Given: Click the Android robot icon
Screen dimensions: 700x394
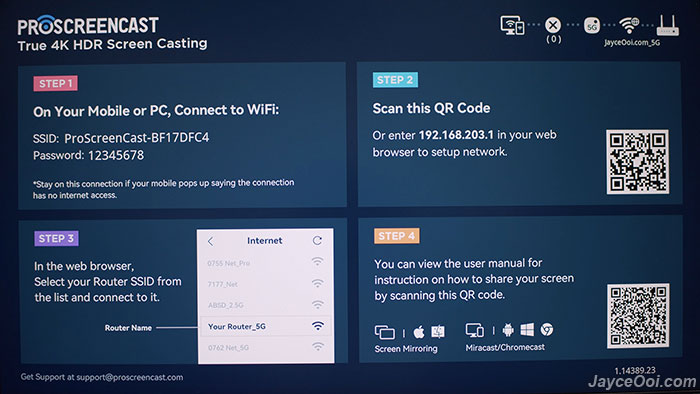Looking at the screenshot, I should point(508,330).
